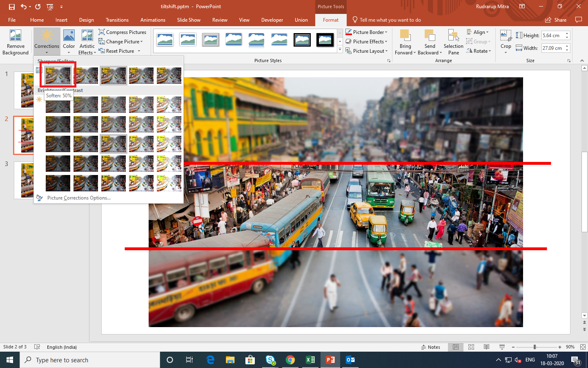Viewport: 588px width, 368px height.
Task: Click the Zoom out minus button
Action: click(x=513, y=347)
